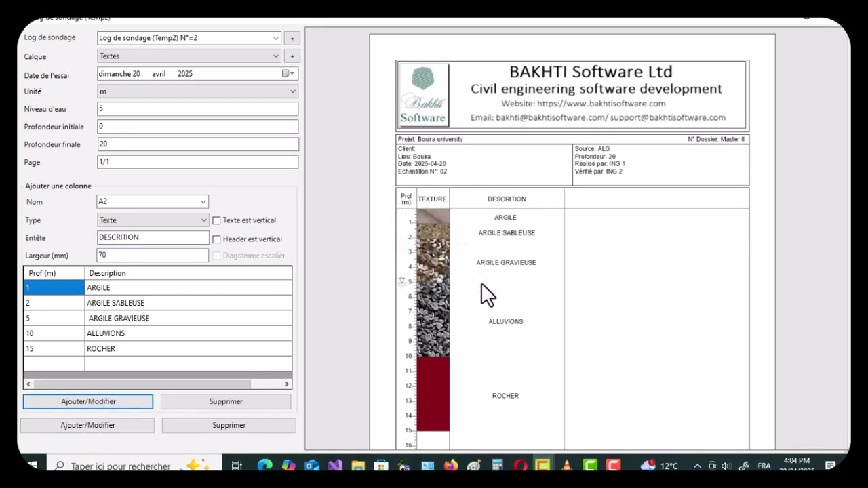
Task: Open VLC media player from the taskbar
Action: (x=566, y=466)
